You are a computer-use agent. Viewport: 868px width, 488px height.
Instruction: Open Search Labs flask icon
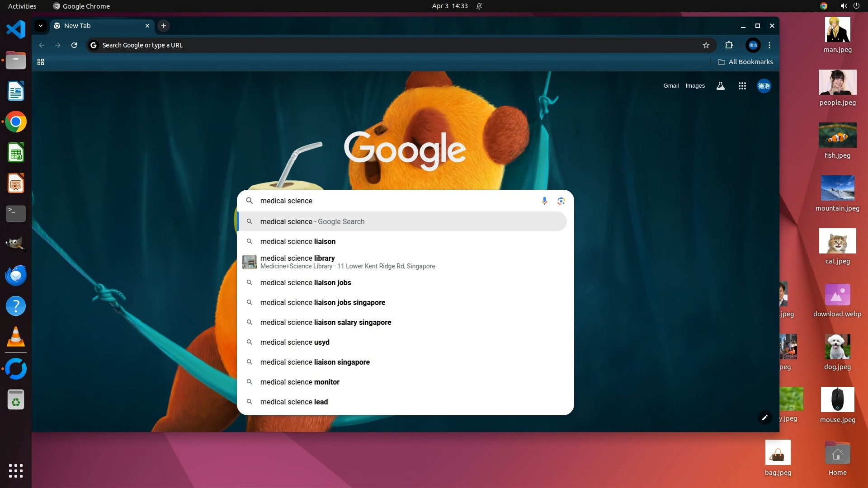tap(721, 86)
